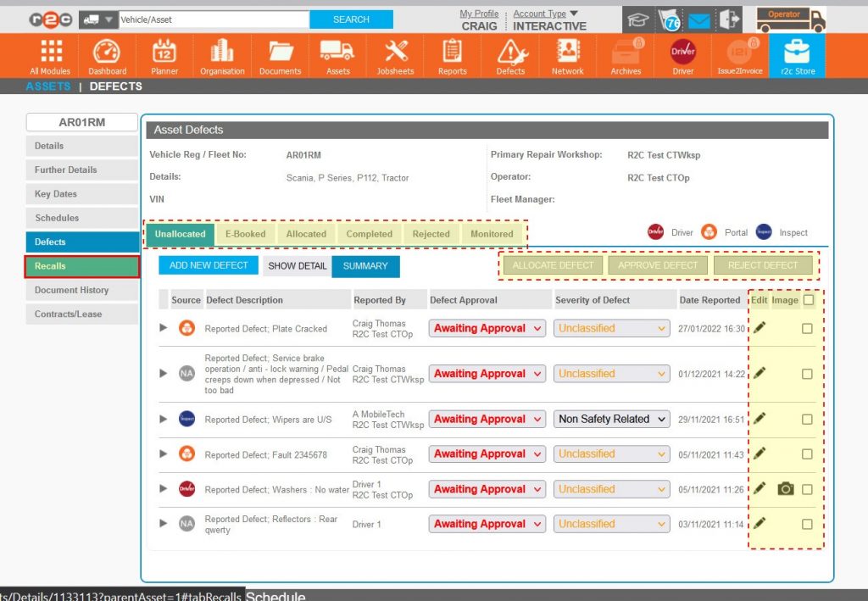This screenshot has height=601, width=868.
Task: Open the messages envelope icon
Action: [697, 19]
